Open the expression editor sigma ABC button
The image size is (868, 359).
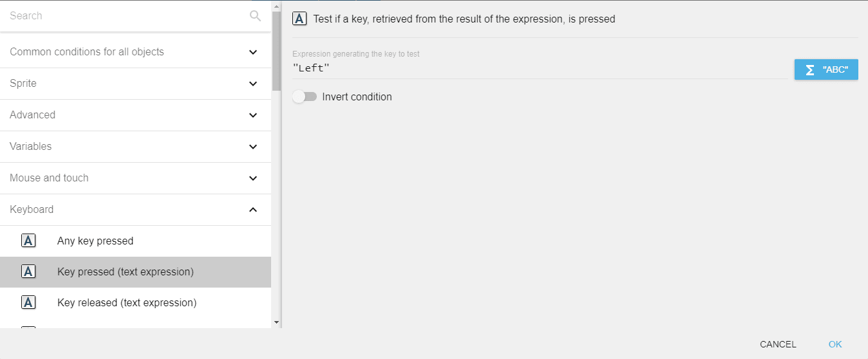826,69
